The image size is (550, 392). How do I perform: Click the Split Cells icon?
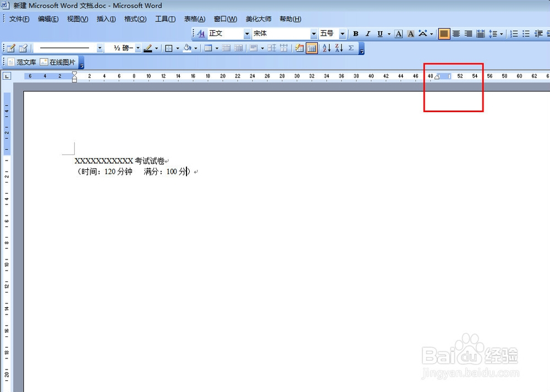[x=239, y=48]
